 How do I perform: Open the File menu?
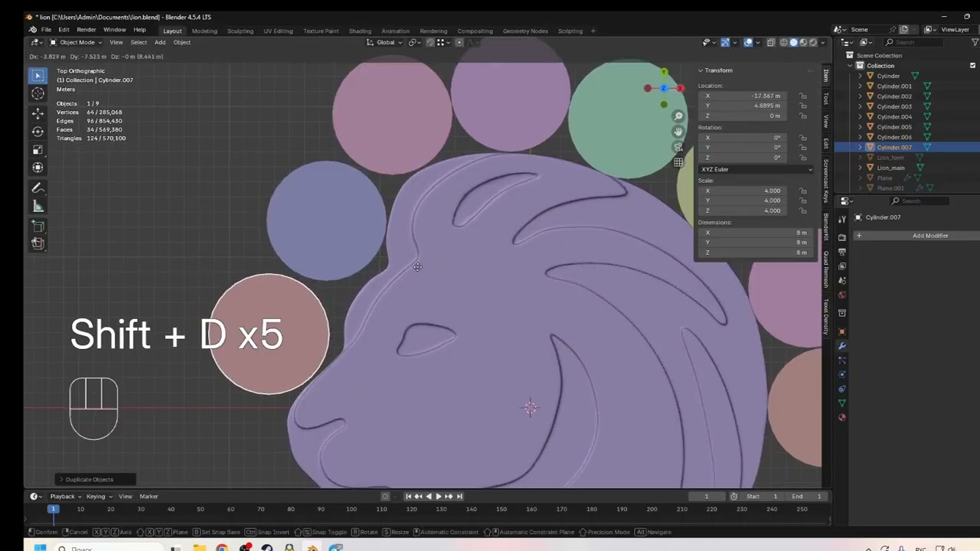(46, 30)
